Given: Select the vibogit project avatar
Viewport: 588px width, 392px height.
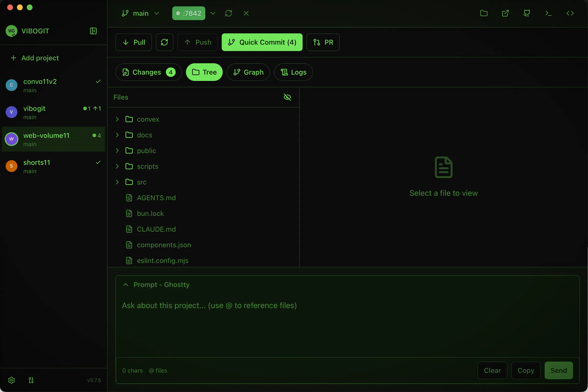Looking at the screenshot, I should point(12,112).
